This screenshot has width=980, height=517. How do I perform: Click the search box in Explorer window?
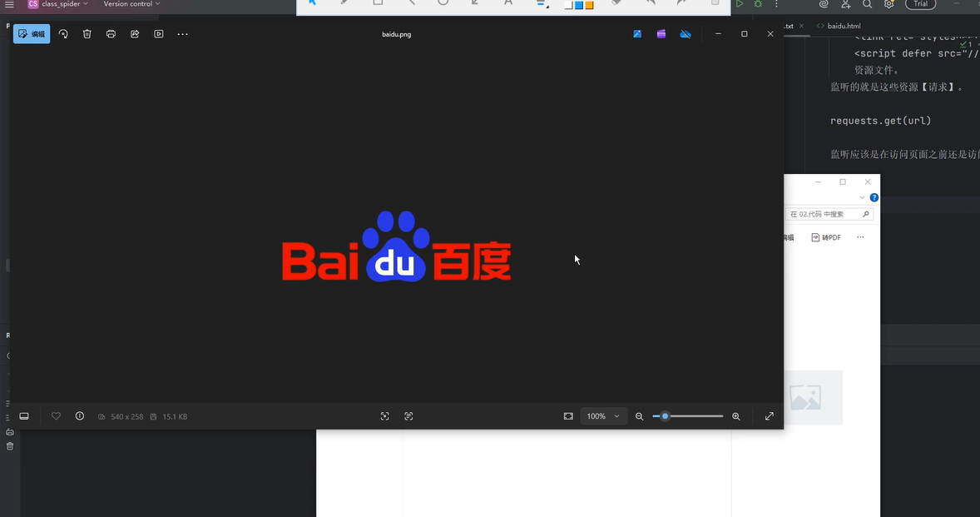tap(829, 214)
